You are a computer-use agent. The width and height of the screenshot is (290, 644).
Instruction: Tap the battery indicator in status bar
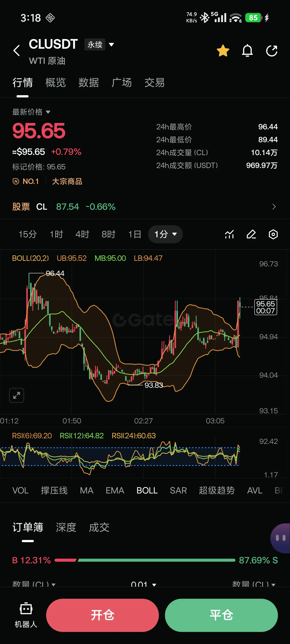pos(254,18)
